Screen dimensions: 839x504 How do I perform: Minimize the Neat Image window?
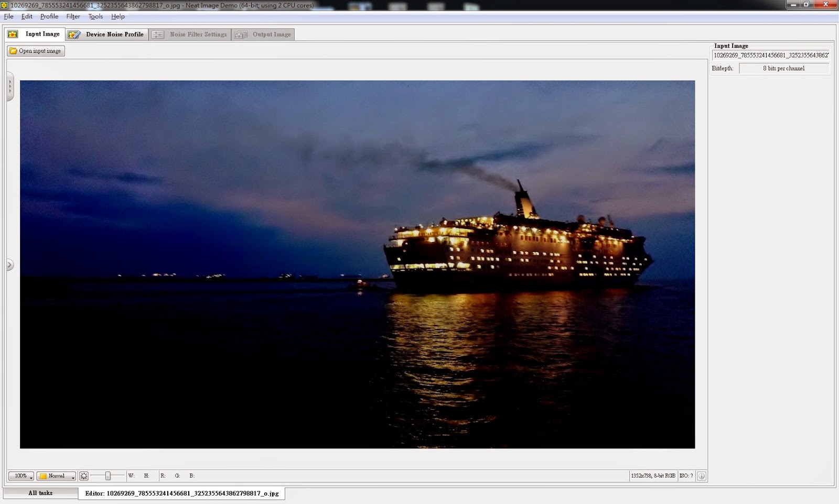click(793, 5)
